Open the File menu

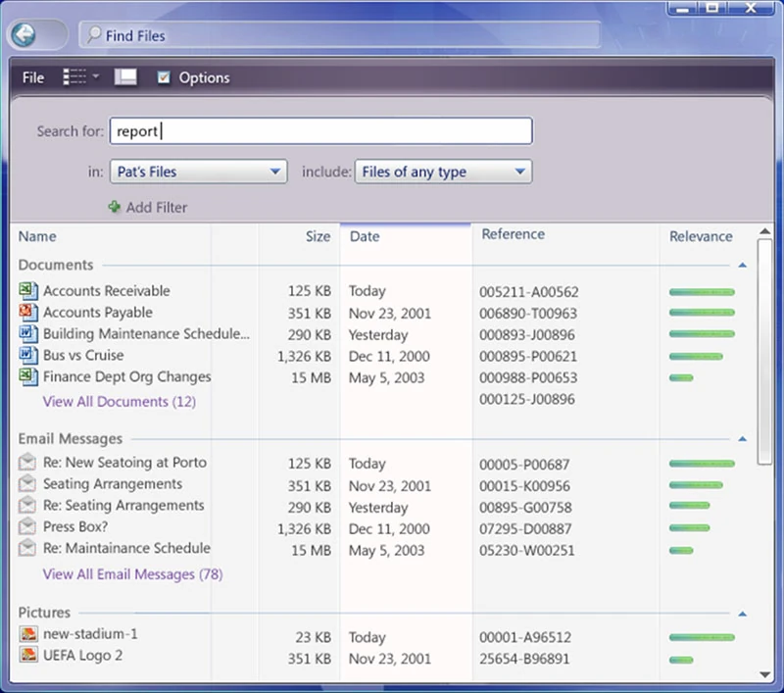(x=33, y=77)
